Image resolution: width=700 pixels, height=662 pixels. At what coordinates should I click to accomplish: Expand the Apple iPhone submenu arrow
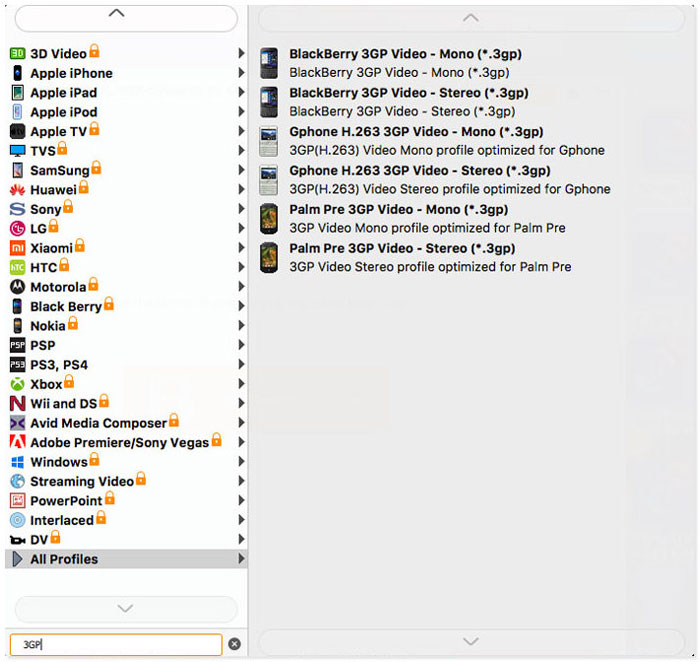coord(242,73)
